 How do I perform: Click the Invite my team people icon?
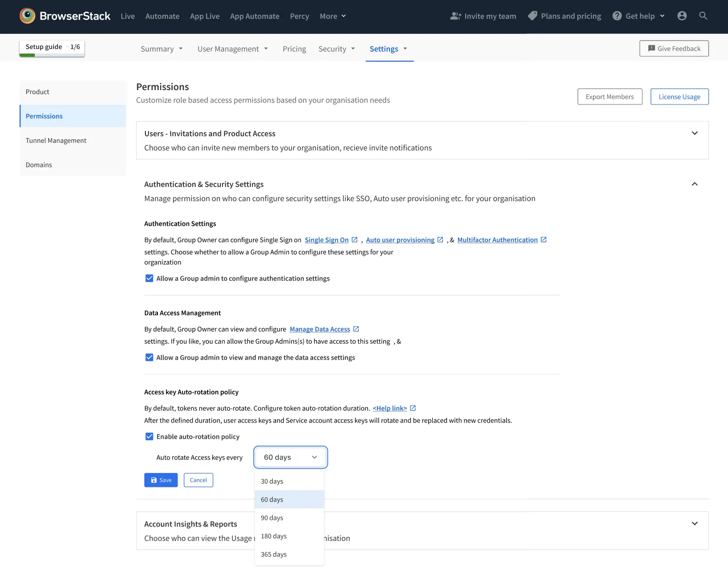click(x=455, y=16)
